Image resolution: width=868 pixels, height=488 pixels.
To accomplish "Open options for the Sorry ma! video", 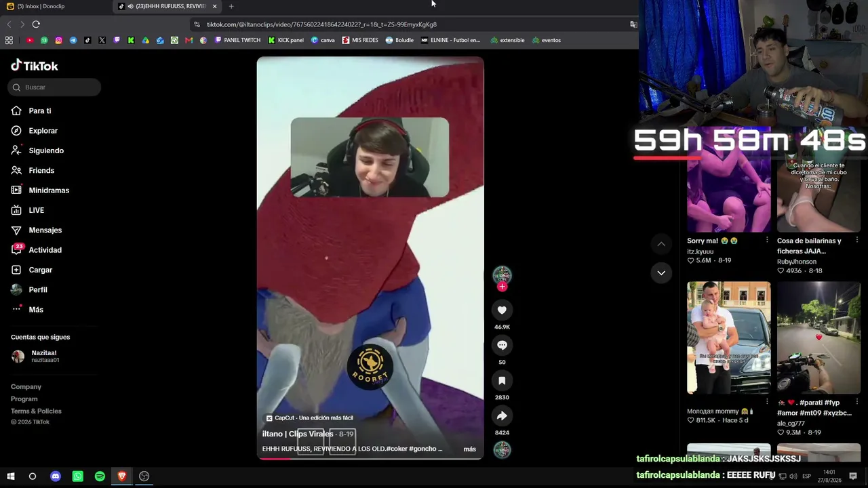I will point(767,241).
